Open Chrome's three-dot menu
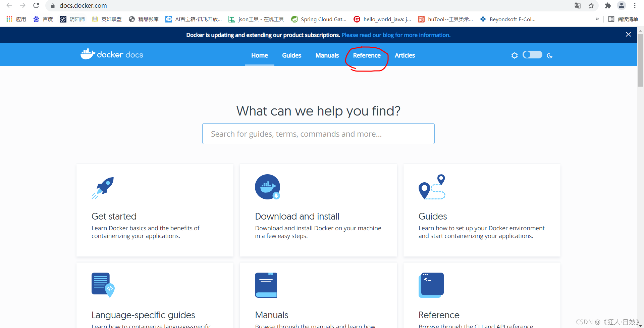Viewport: 644px width, 328px height. click(635, 5)
